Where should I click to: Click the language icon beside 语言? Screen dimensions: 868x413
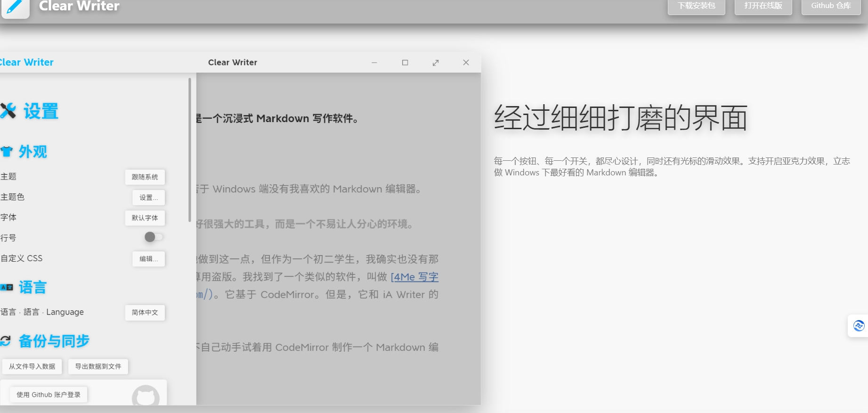(x=7, y=287)
